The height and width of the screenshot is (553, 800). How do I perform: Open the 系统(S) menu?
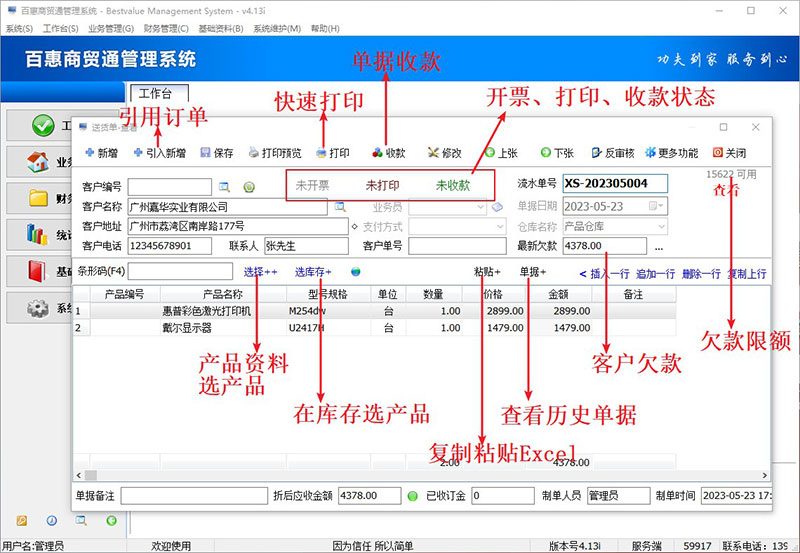19,29
